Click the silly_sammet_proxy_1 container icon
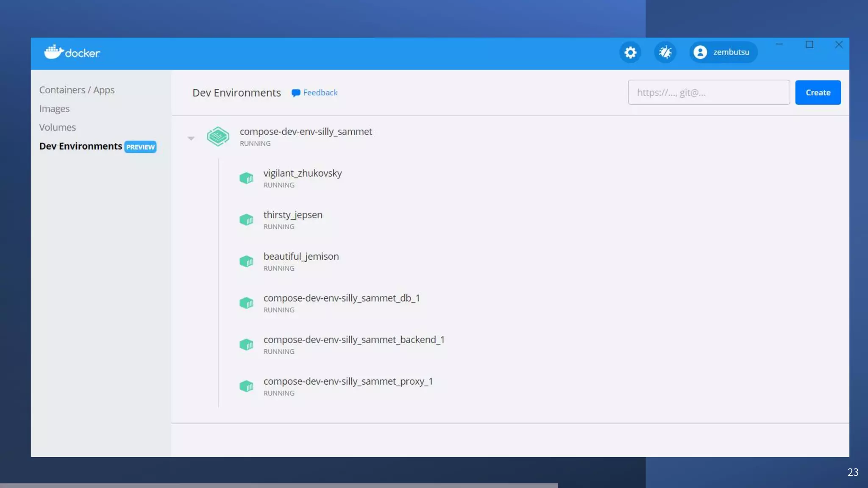Viewport: 868px width, 488px height. (246, 386)
